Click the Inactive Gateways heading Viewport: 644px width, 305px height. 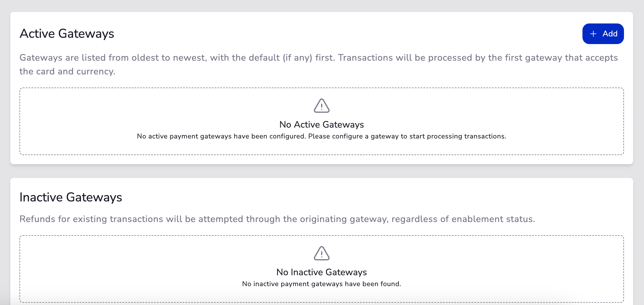[x=71, y=197]
